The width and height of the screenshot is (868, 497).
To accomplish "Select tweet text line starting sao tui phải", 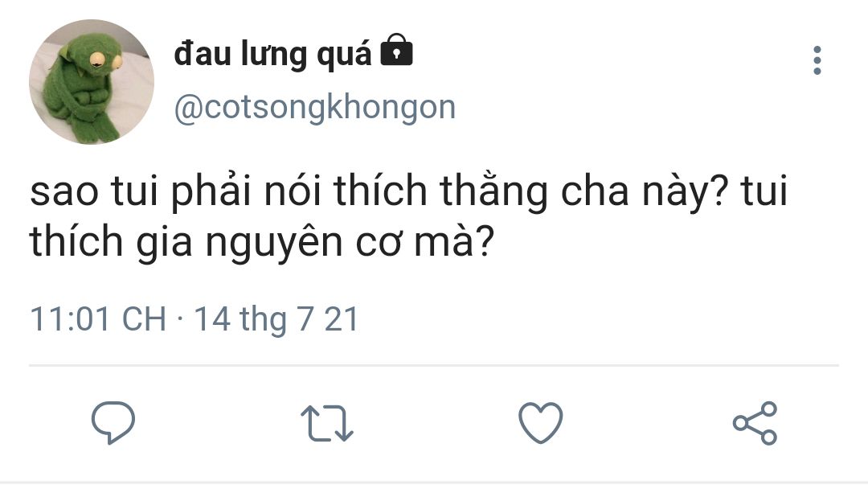I will pos(408,191).
